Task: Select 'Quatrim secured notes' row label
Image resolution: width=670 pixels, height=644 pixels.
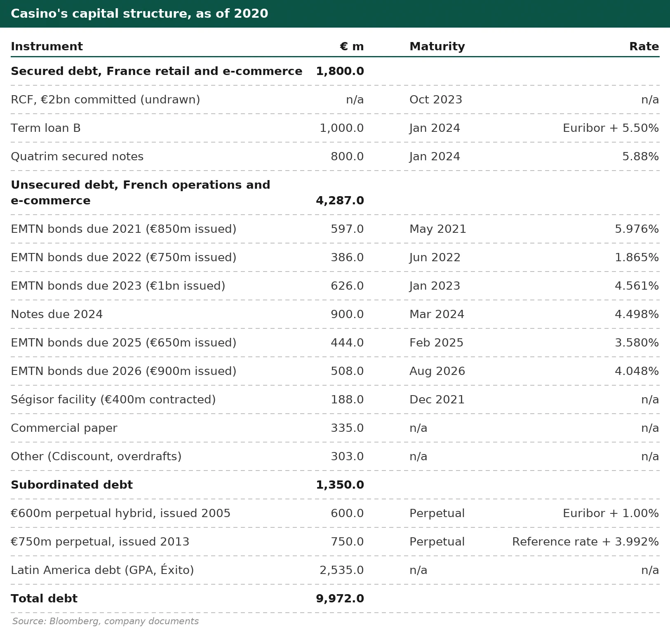Action: (x=77, y=157)
